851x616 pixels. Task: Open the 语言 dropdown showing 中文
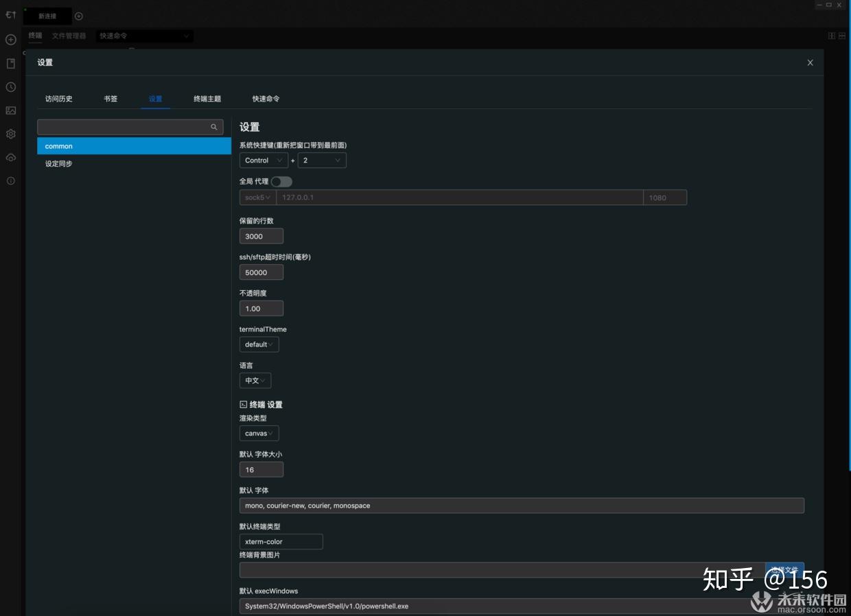pos(255,381)
